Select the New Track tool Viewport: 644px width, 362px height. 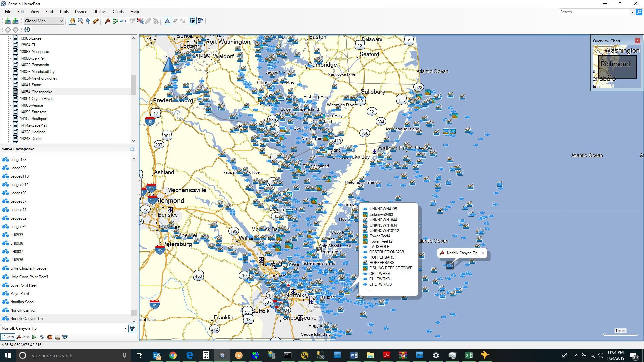click(x=123, y=21)
